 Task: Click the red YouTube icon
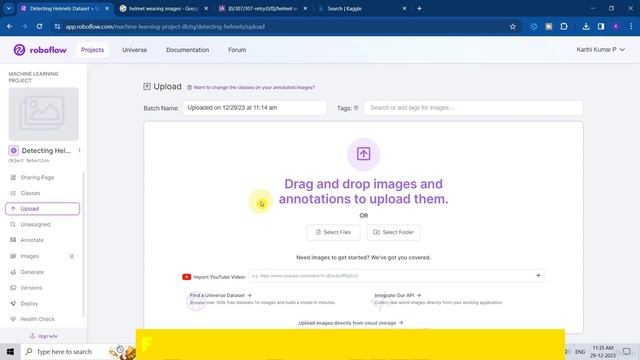pos(187,277)
